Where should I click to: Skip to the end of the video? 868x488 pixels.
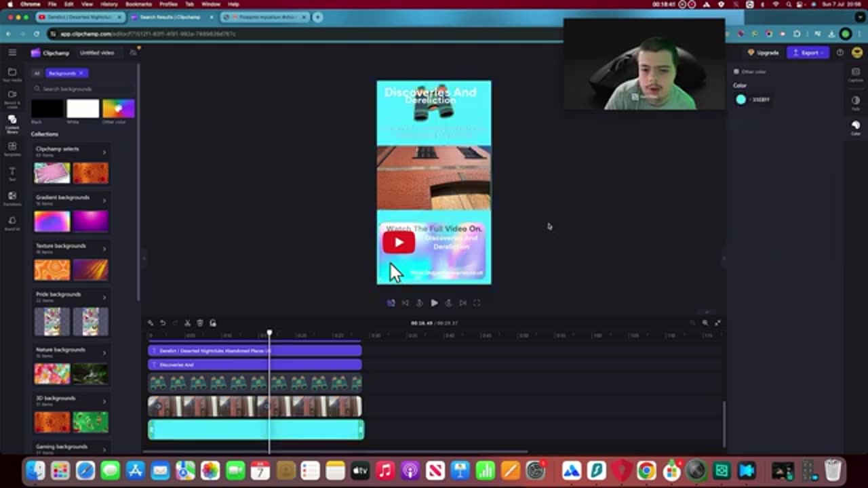tap(463, 303)
